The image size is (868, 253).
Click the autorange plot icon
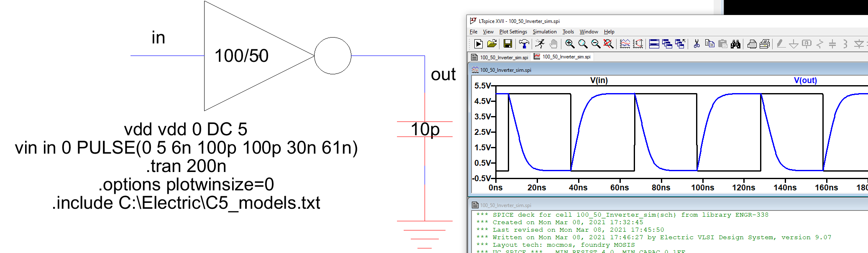pyautogui.click(x=625, y=44)
